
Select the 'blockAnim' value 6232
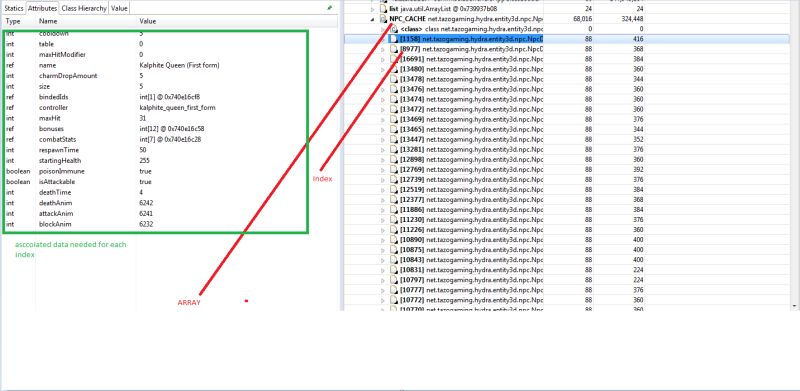coord(146,224)
